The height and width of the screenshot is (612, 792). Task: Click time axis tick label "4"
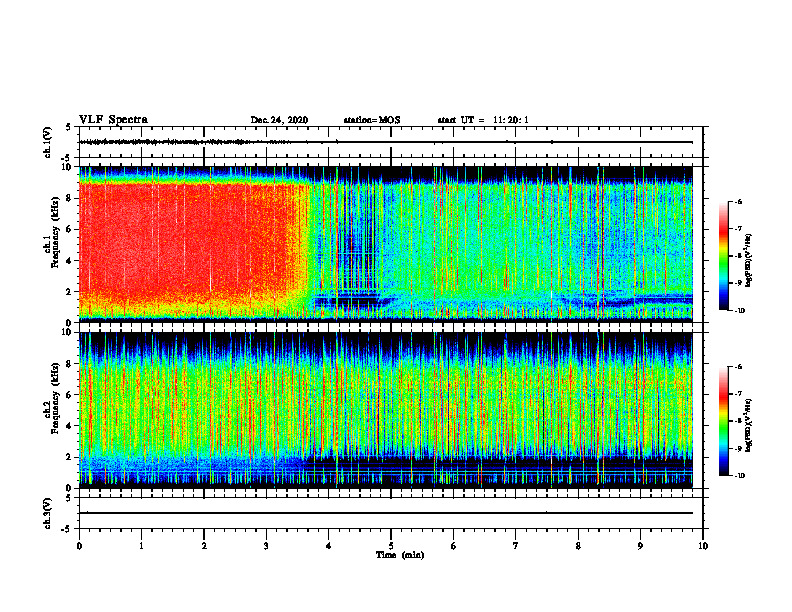[x=329, y=546]
